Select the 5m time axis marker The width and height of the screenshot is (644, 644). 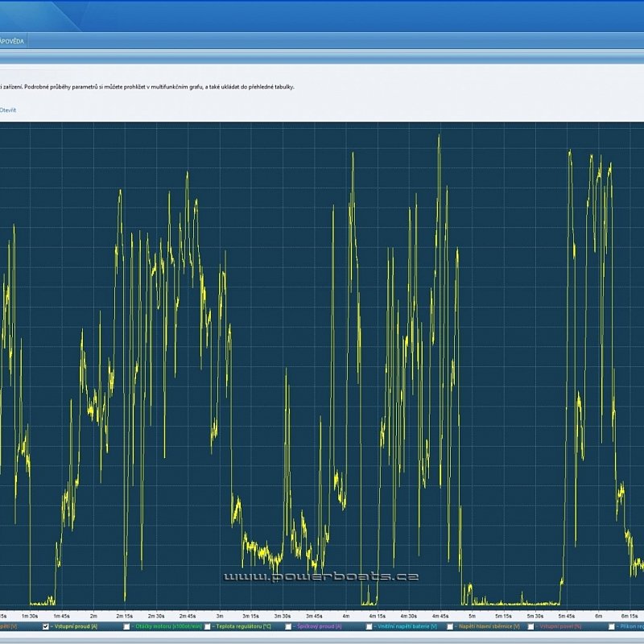pos(473,615)
